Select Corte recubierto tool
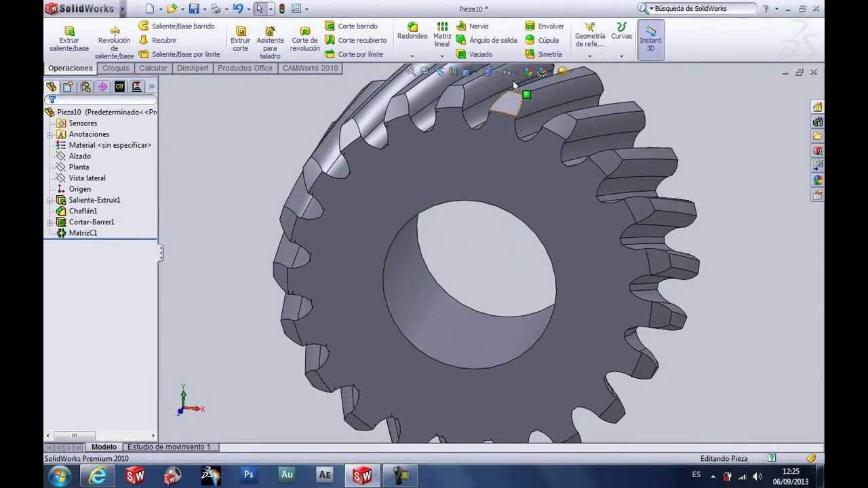This screenshot has width=868, height=488. pyautogui.click(x=355, y=40)
